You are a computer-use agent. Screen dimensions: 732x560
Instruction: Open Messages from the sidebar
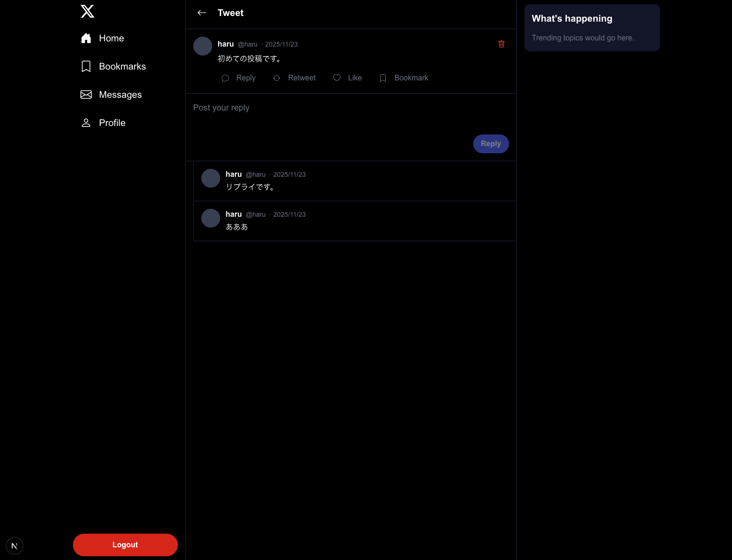click(x=111, y=95)
